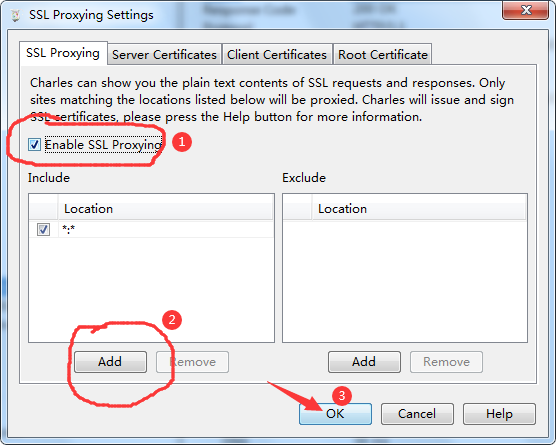Click Add under the Exclude list
Image resolution: width=556 pixels, height=445 pixels.
[364, 362]
